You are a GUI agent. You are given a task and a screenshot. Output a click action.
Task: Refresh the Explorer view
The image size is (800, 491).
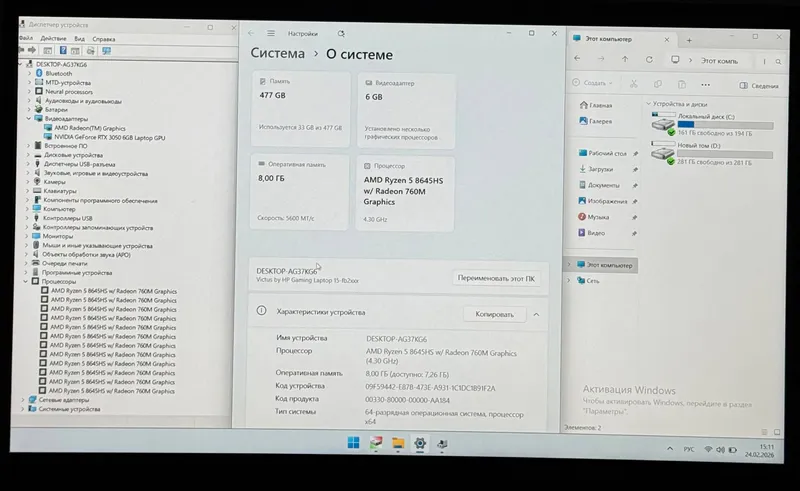[x=649, y=60]
